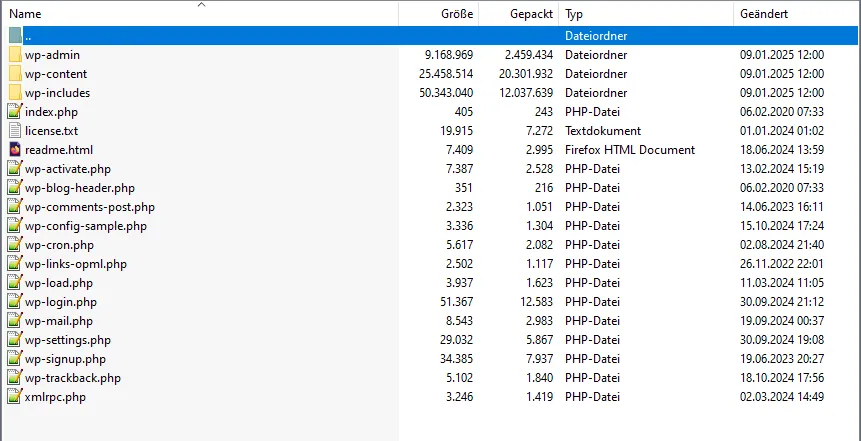The image size is (861, 441).
Task: Select the wp-links-opml.php file name
Action: point(76,264)
